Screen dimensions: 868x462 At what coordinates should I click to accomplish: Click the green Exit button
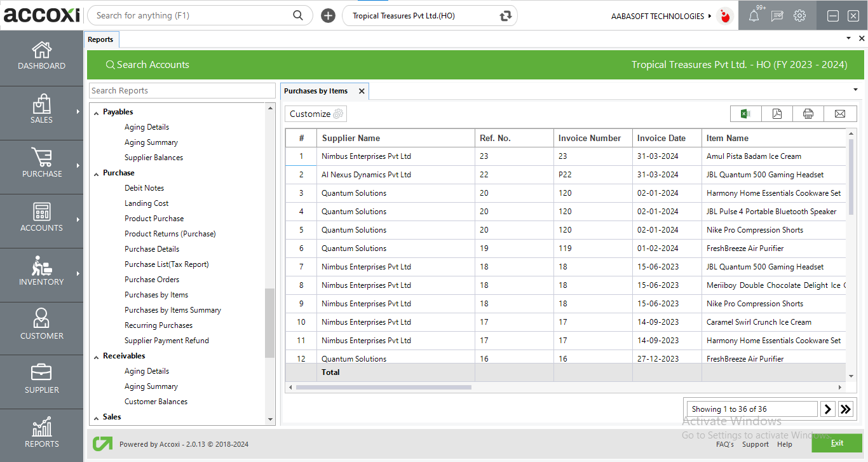point(836,443)
